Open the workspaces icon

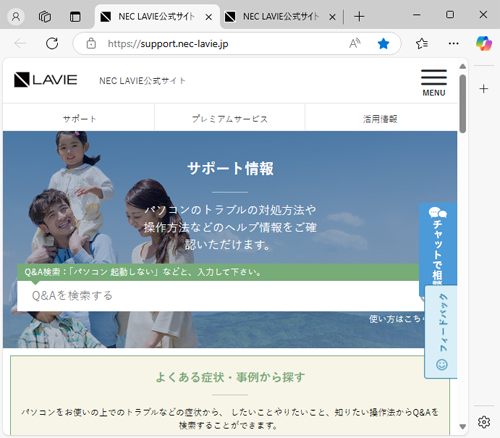click(45, 16)
